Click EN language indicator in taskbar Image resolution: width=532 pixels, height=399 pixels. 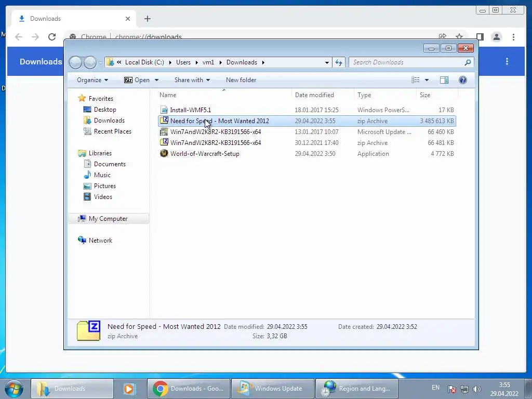pos(436,388)
